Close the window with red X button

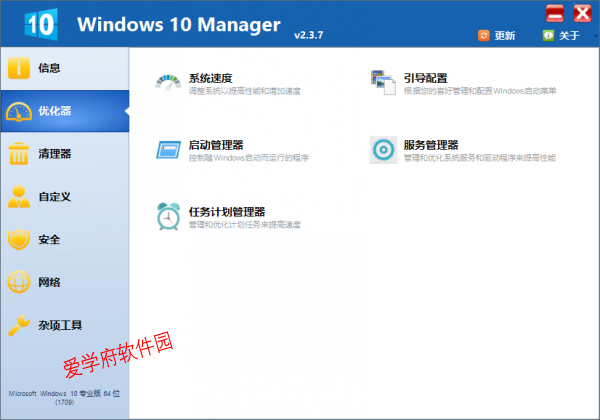coord(582,13)
